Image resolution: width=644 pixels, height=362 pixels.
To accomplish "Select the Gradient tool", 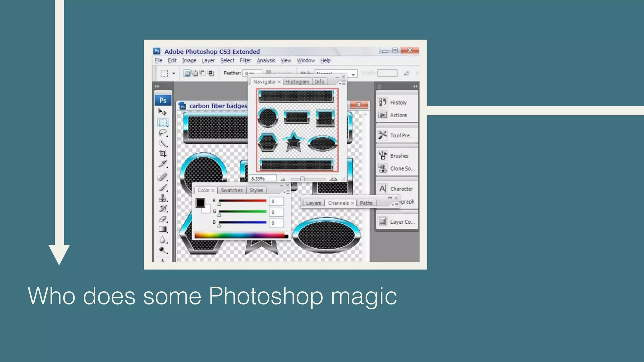I will coord(163,229).
